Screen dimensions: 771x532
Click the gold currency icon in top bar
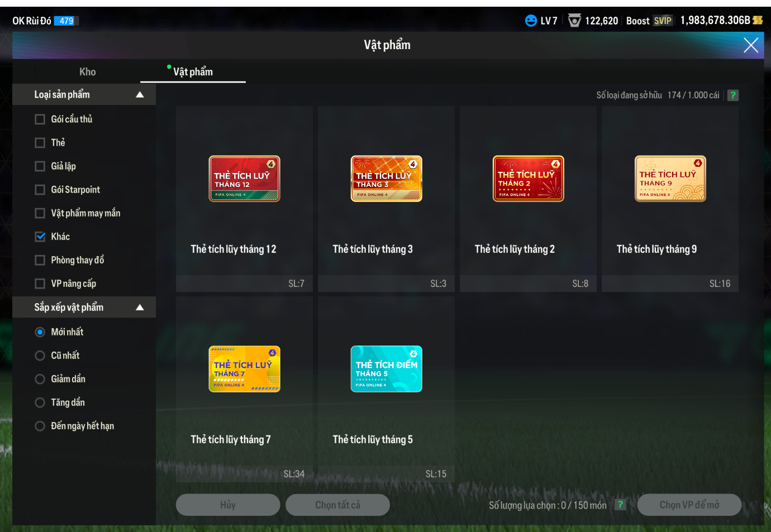pos(758,21)
